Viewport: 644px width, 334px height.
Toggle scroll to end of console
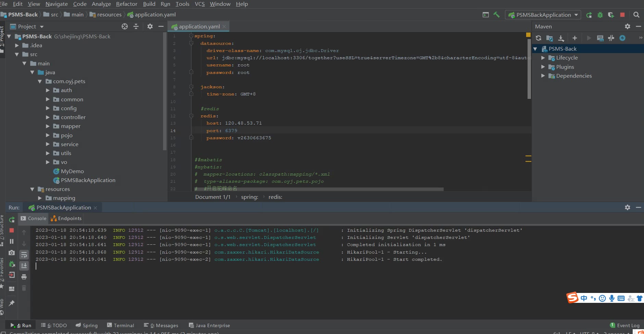[x=24, y=266]
